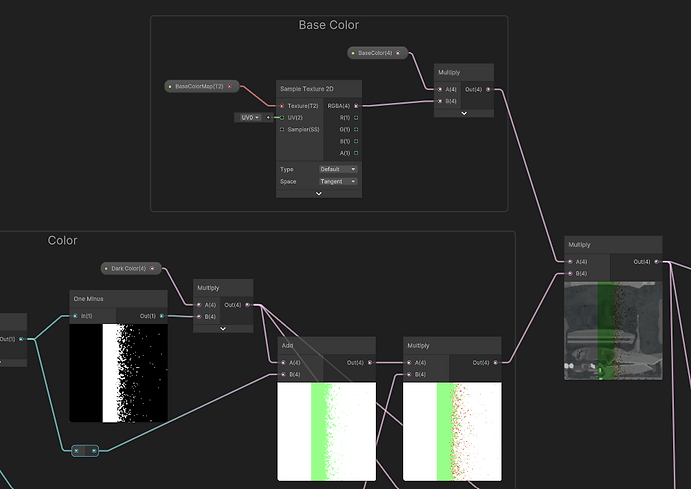Click the Out(1) port on One Minus node
This screenshot has width=691, height=489.
[162, 316]
